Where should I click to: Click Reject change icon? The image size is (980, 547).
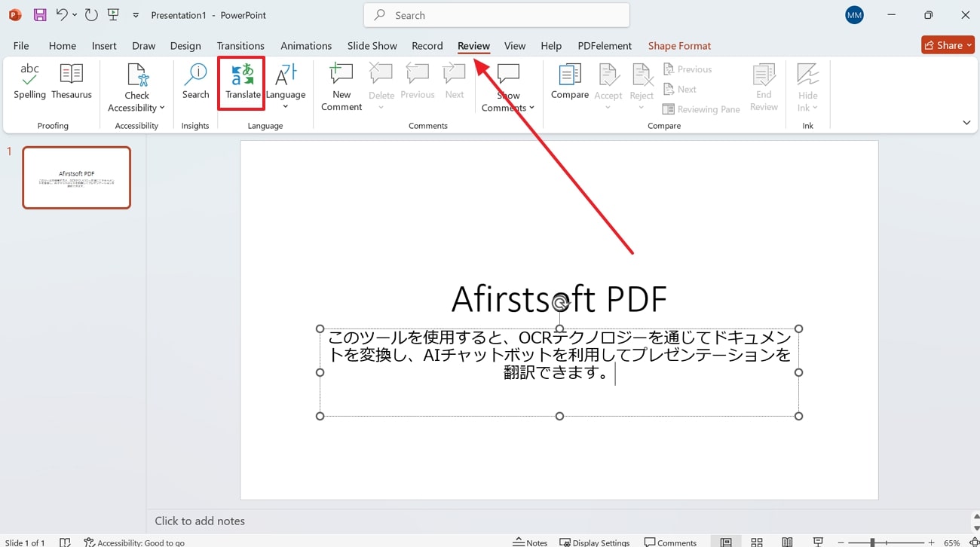[642, 75]
